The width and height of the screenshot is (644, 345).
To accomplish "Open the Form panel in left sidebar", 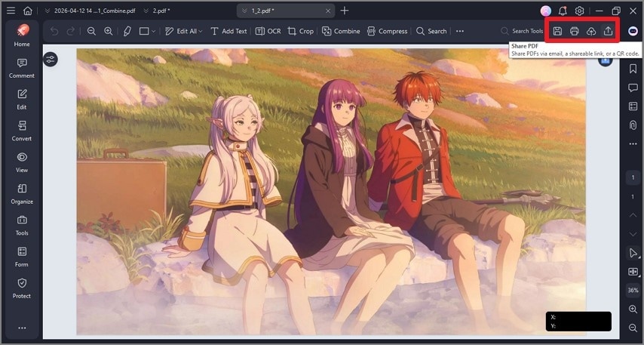I will 22,257.
